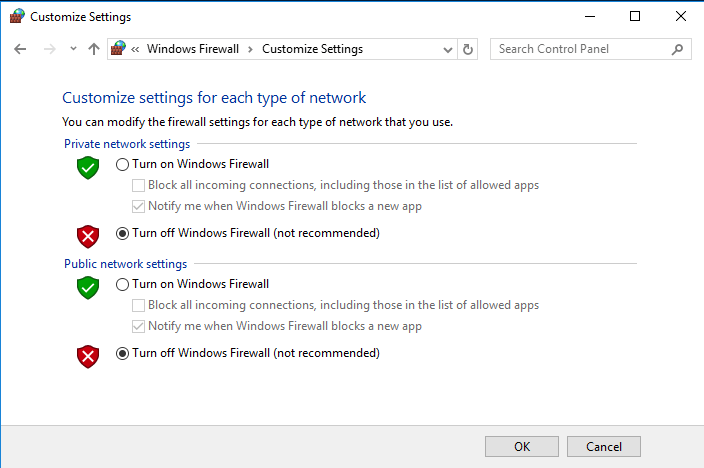Open the address bar history dropdown
This screenshot has width=704, height=468.
(448, 49)
